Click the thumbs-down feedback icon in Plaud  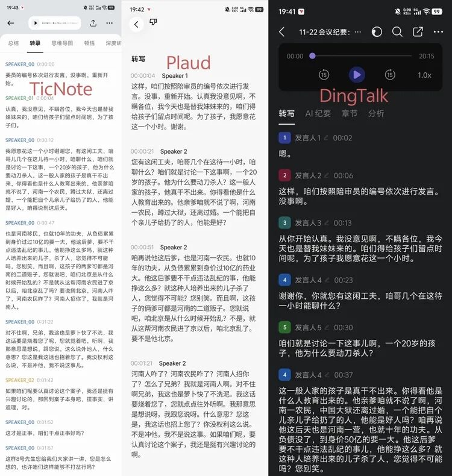click(x=153, y=22)
